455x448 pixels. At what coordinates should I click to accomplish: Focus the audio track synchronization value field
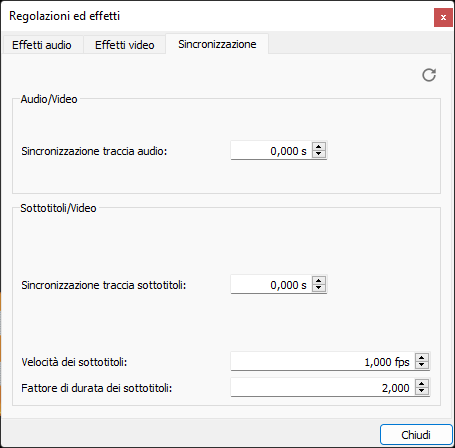click(271, 151)
